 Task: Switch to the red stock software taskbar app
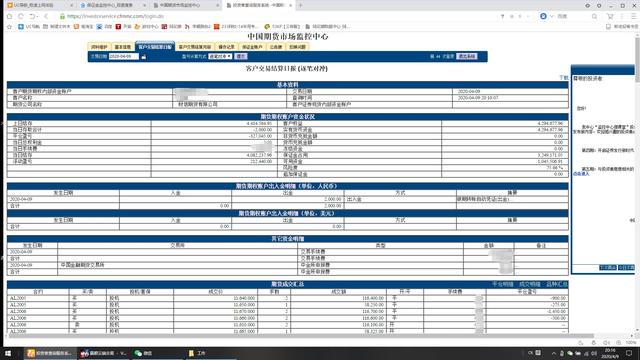(x=104, y=353)
